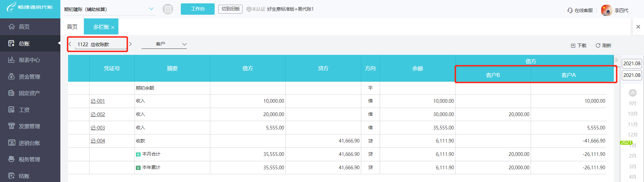The width and height of the screenshot is (644, 182).
Task: Expand the company selector dropdown
Action: pyautogui.click(x=151, y=9)
